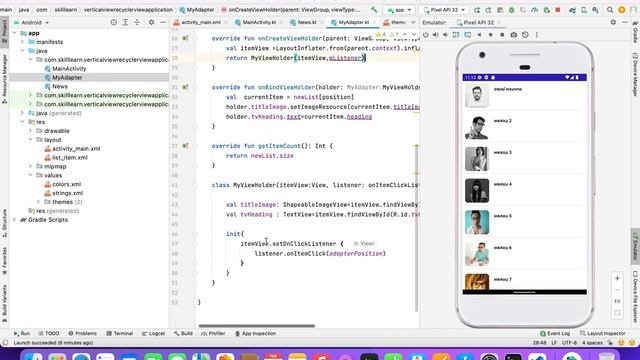640x360 pixels.
Task: Open list_item.xml in the project tree
Action: [69, 158]
